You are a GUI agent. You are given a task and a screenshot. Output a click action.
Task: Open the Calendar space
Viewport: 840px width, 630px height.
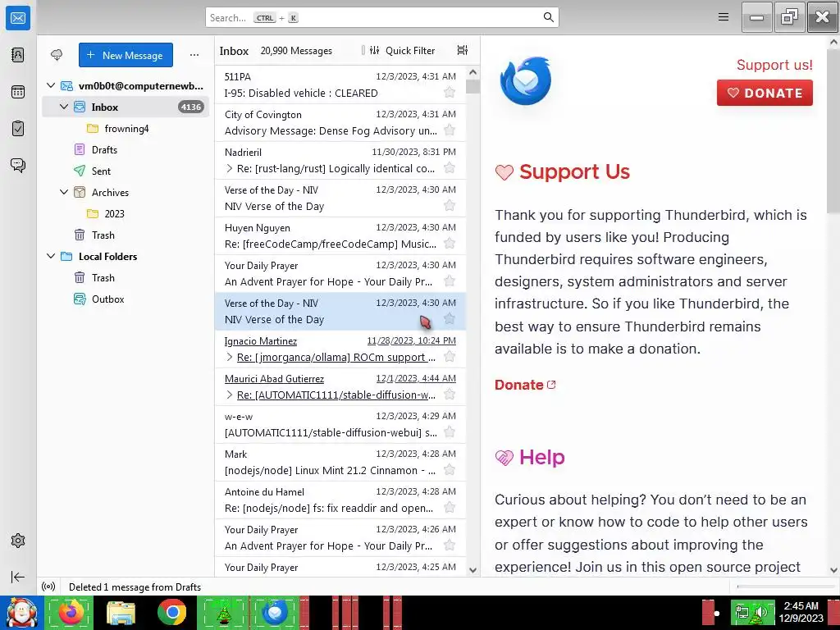18,92
